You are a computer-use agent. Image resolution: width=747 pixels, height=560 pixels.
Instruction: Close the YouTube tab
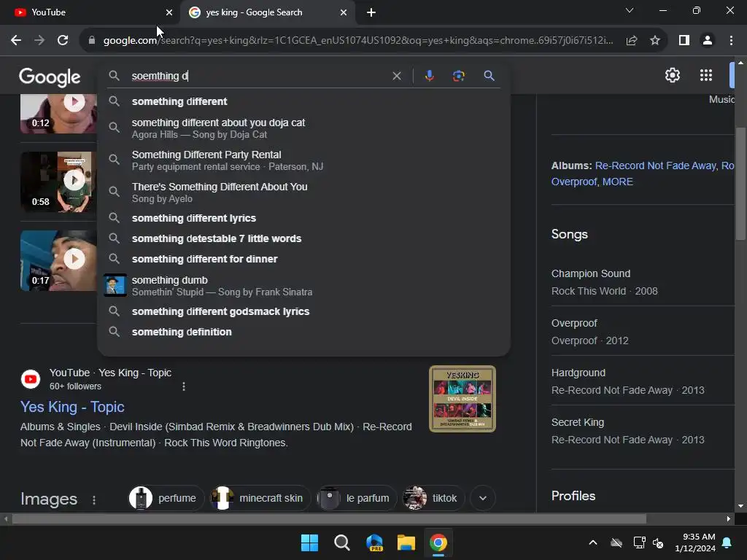pos(169,12)
